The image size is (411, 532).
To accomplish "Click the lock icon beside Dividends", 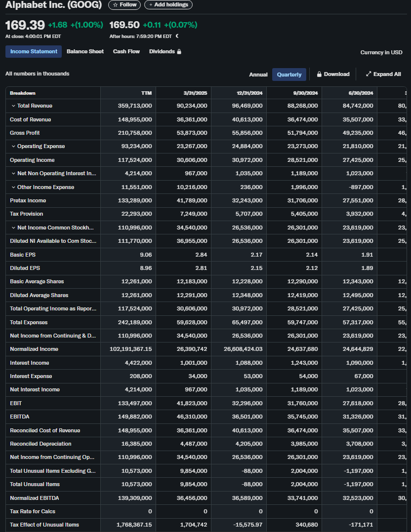I will pyautogui.click(x=179, y=51).
